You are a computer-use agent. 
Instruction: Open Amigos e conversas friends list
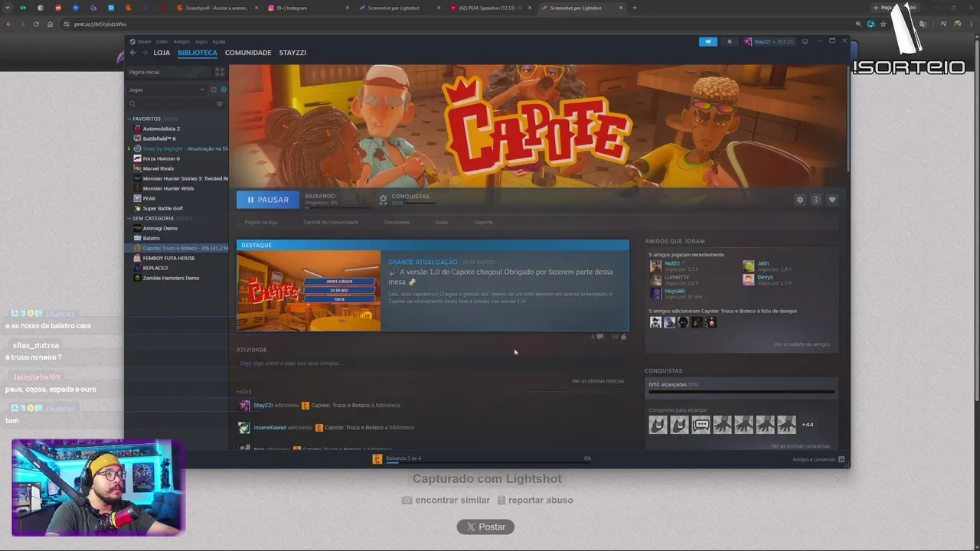[x=818, y=459]
